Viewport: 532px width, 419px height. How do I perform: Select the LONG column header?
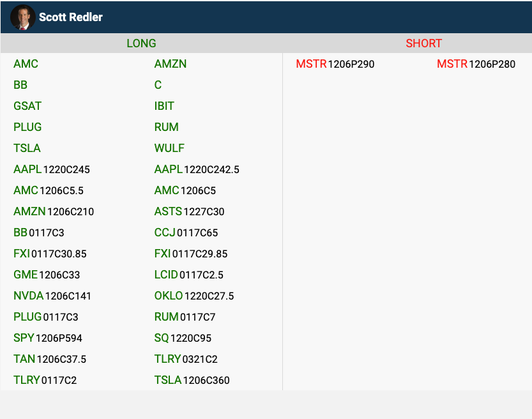click(141, 43)
